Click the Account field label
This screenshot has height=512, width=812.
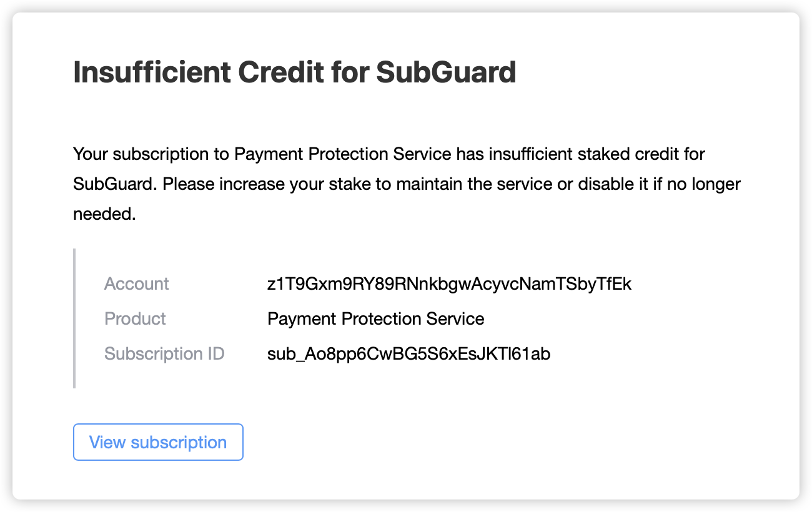[x=136, y=284]
